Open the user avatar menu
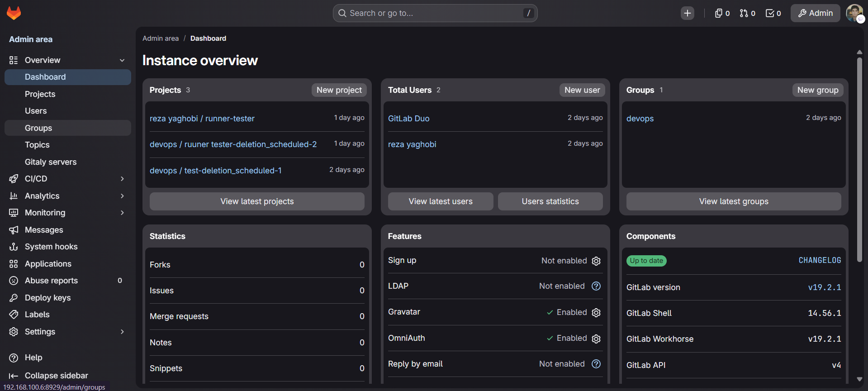Image resolution: width=868 pixels, height=391 pixels. (x=854, y=13)
